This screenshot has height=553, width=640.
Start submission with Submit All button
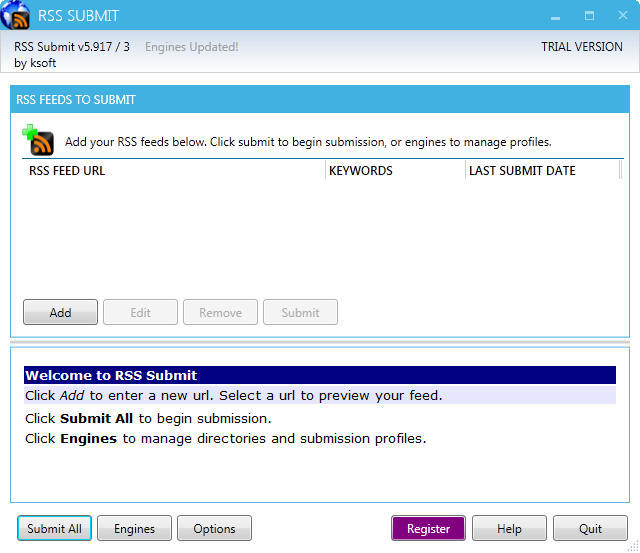coord(54,528)
